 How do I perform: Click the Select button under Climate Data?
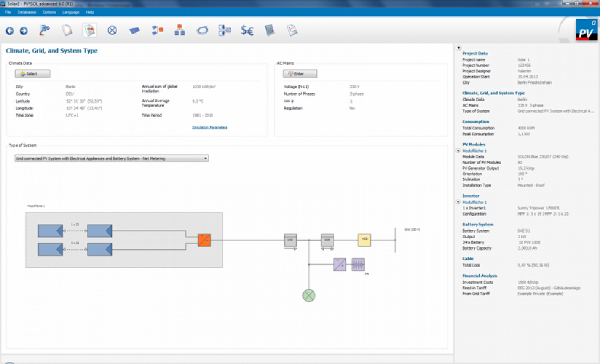click(33, 74)
